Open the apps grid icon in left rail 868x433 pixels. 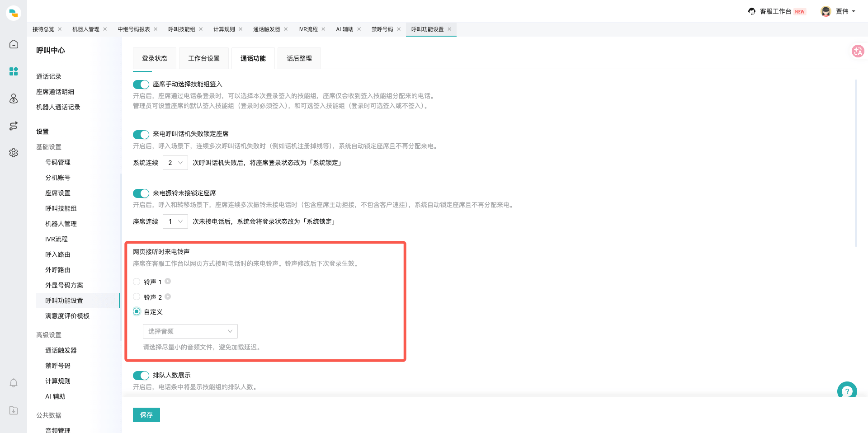pos(14,71)
